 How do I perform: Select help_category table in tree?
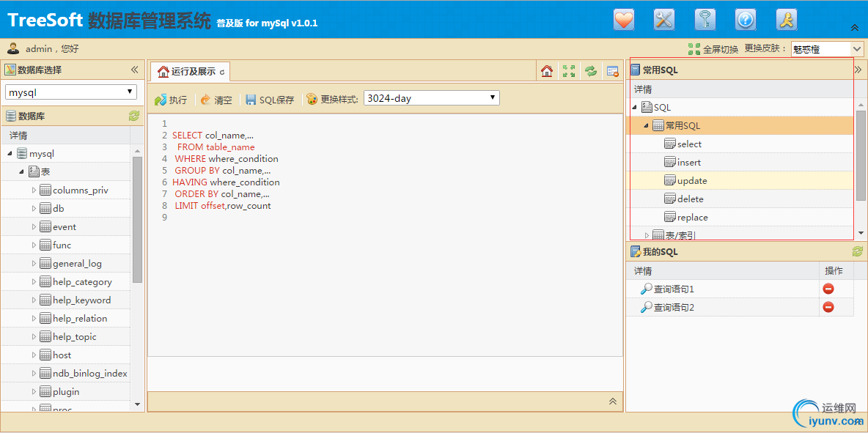pos(83,282)
